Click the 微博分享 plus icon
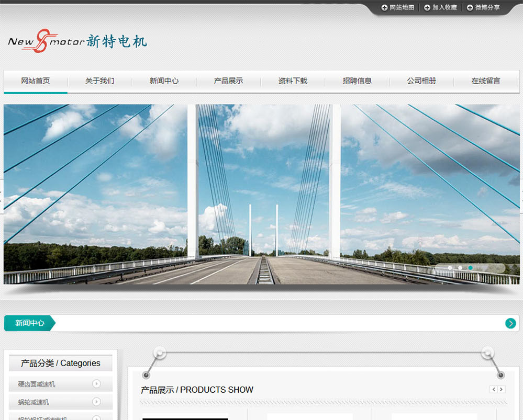Viewport: 523px width, 420px height. [x=470, y=8]
